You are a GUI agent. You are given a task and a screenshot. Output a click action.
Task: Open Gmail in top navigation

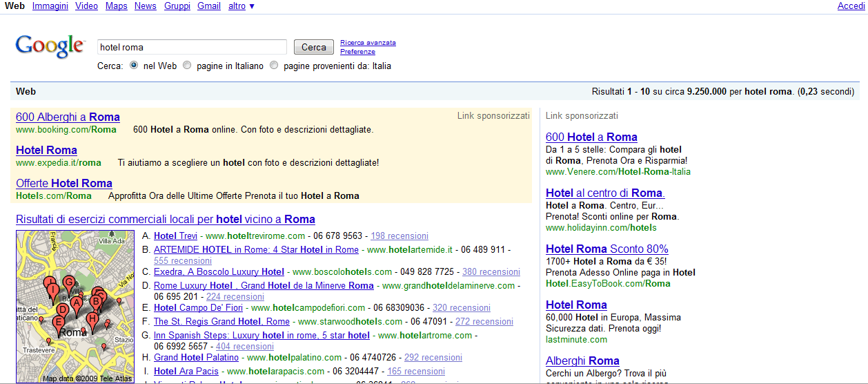pyautogui.click(x=209, y=6)
